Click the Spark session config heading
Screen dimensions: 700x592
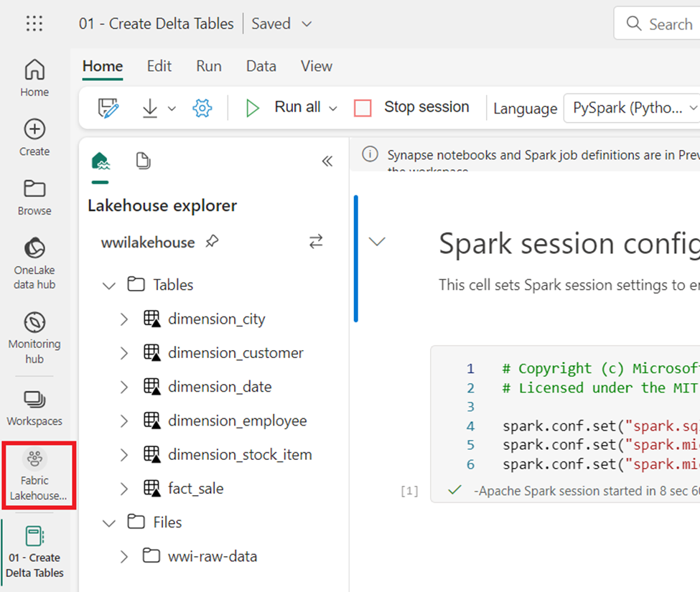pos(569,244)
